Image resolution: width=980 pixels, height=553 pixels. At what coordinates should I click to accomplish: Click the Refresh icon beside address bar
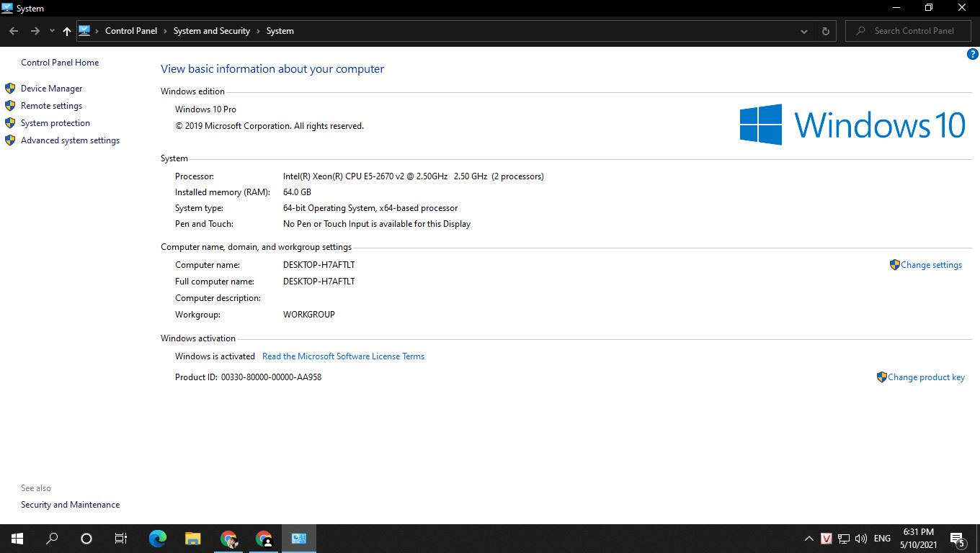coord(826,31)
